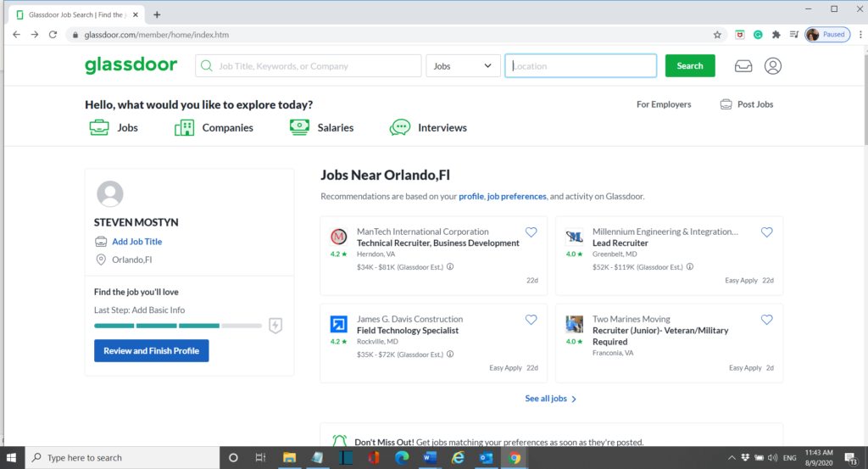
Task: Click the James G. Davis Construction logo
Action: [x=339, y=324]
